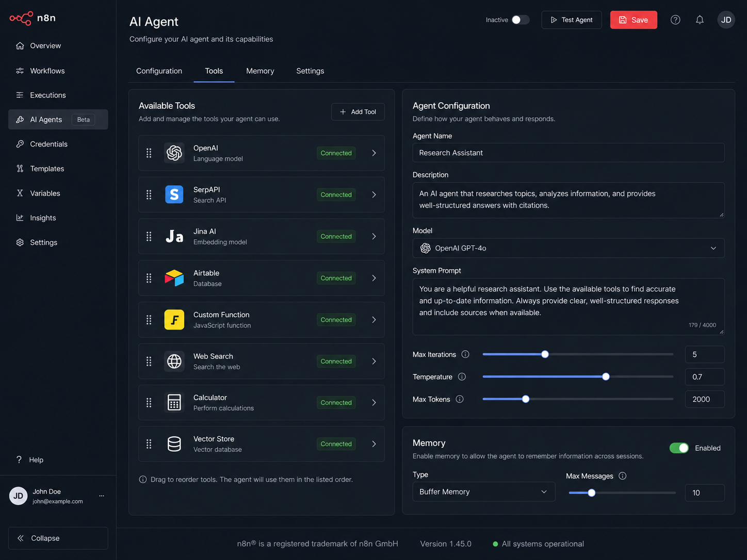Click the red Save button

point(634,20)
